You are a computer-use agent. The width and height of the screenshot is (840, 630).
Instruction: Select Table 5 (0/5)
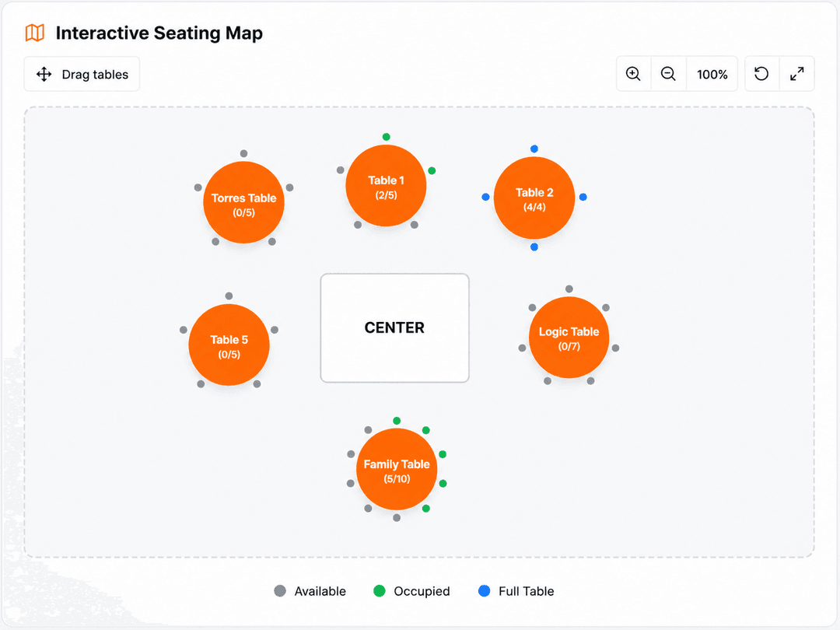click(x=229, y=345)
